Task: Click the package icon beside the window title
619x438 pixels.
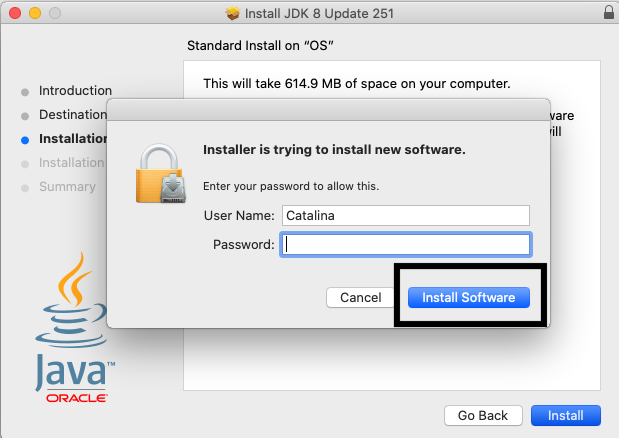Action: (233, 13)
